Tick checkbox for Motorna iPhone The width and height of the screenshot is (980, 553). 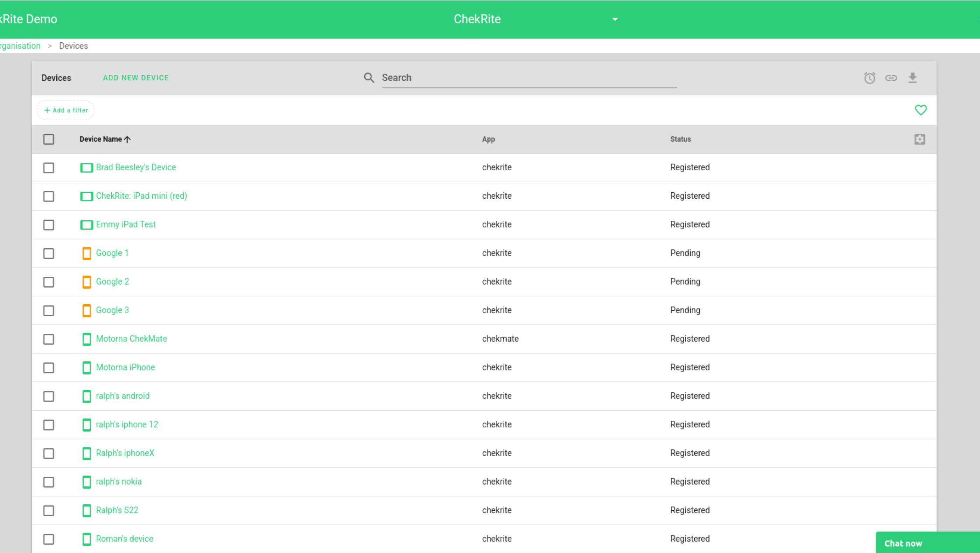(x=49, y=368)
